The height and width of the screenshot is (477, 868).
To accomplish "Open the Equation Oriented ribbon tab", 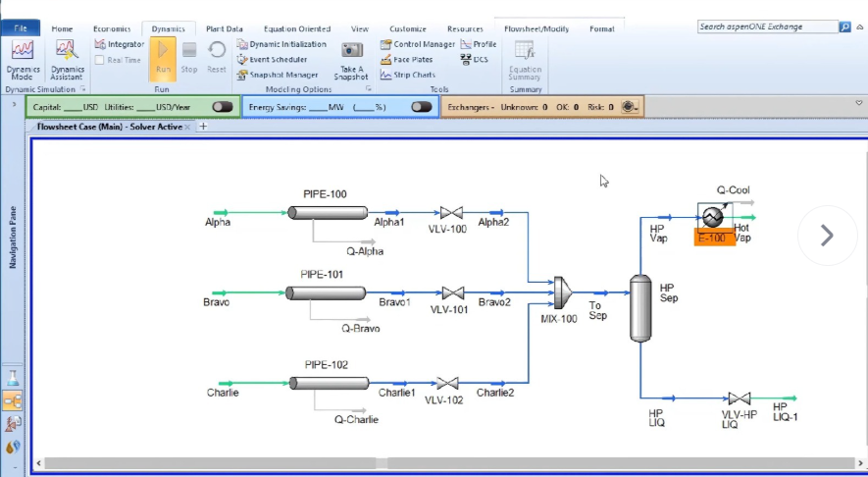I will click(296, 29).
